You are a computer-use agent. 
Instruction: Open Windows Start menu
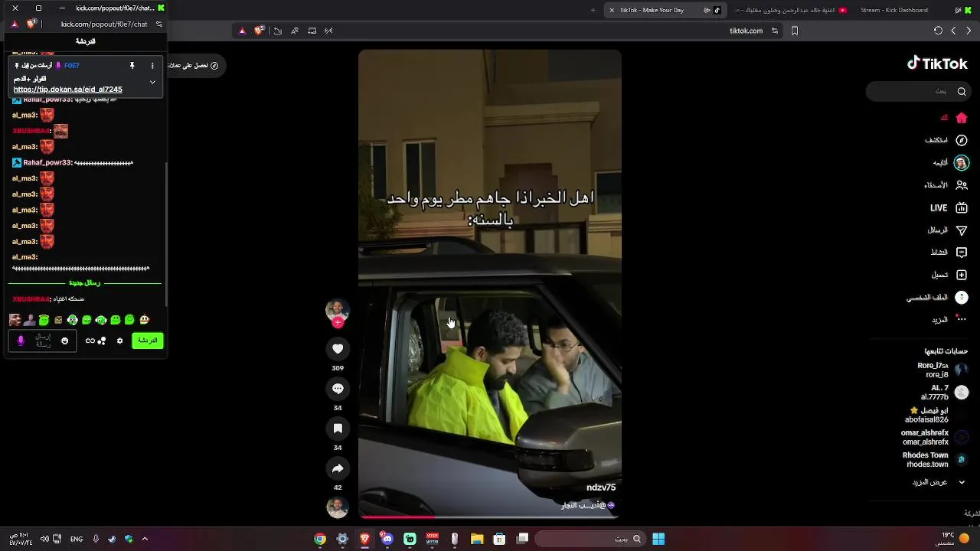point(658,539)
